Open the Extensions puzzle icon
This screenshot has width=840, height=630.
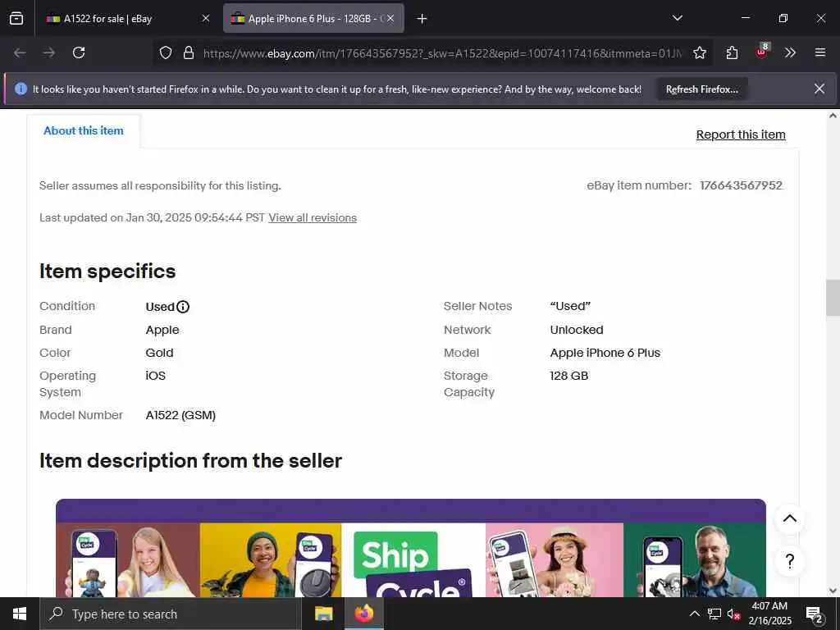tap(732, 52)
